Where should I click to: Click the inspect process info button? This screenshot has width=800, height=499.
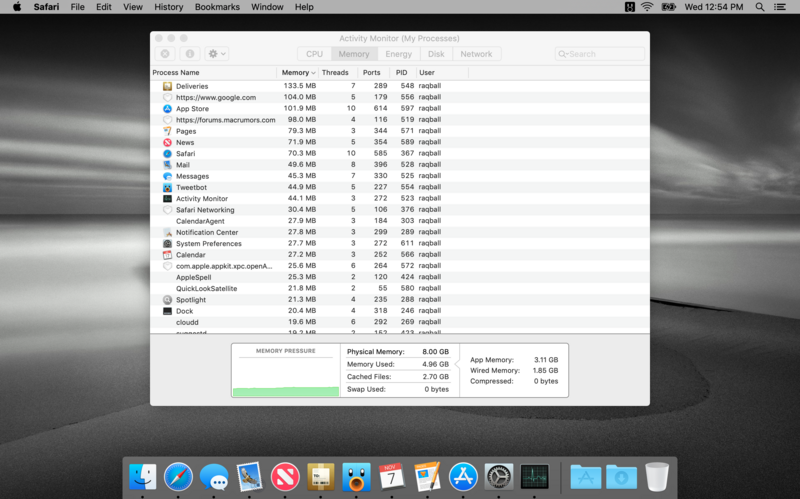click(190, 54)
